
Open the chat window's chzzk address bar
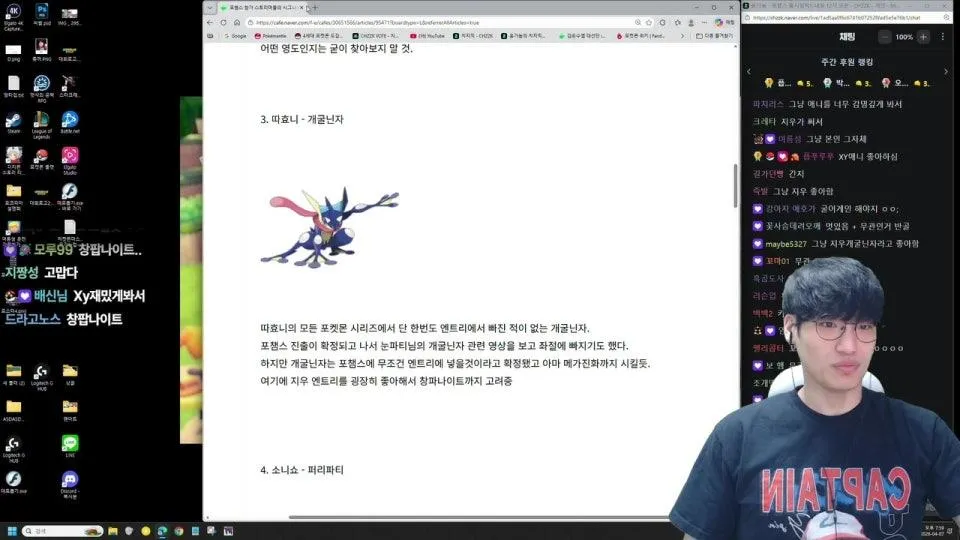845,18
